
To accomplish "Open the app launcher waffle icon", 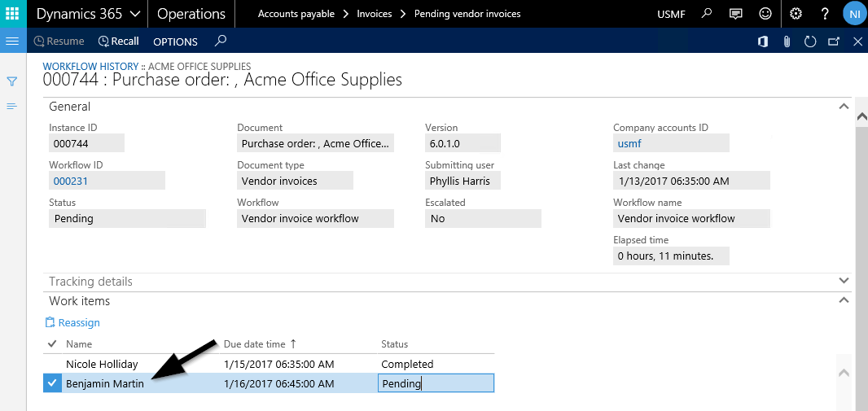I will (x=12, y=14).
